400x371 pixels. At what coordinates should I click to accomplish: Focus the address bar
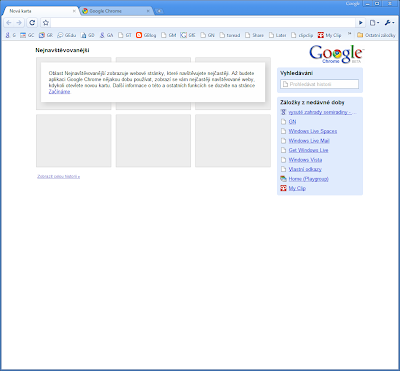coord(203,23)
